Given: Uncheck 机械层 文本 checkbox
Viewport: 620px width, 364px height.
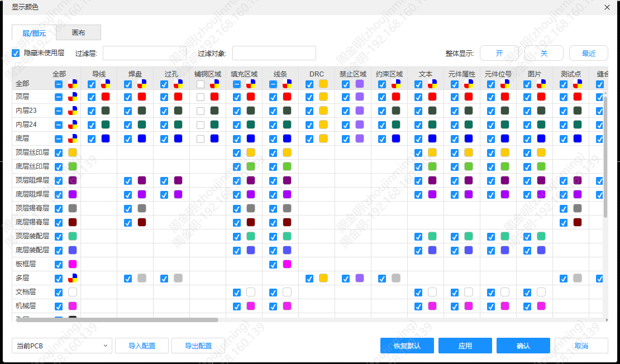Looking at the screenshot, I should pyautogui.click(x=418, y=306).
